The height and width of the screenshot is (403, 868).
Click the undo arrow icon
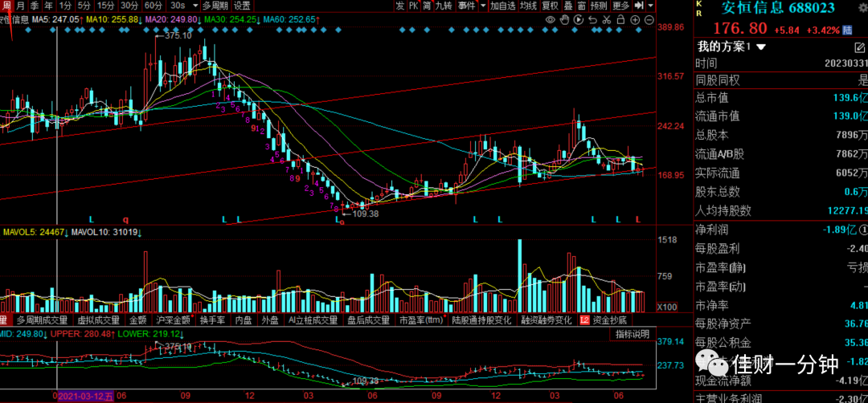tap(593, 20)
